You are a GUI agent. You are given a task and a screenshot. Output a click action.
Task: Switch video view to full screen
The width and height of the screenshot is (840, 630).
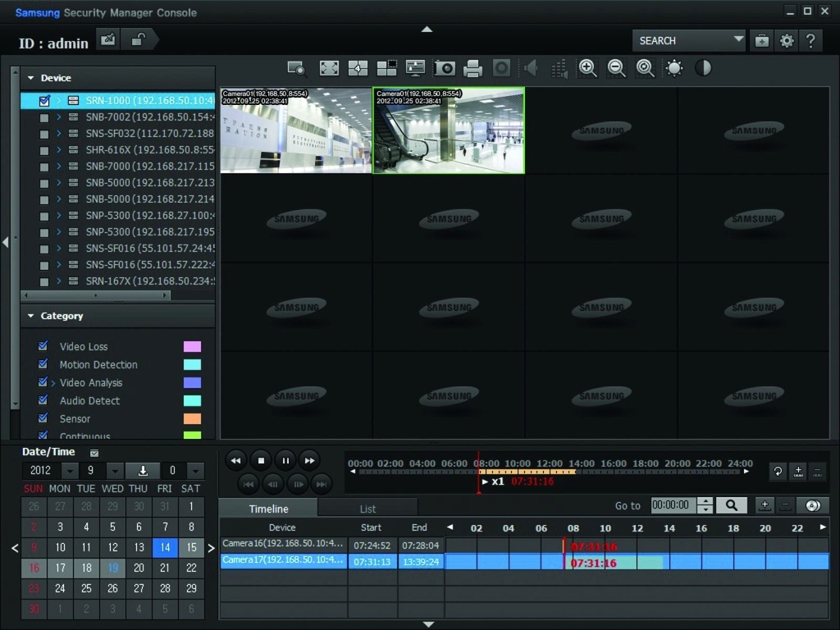click(x=329, y=69)
